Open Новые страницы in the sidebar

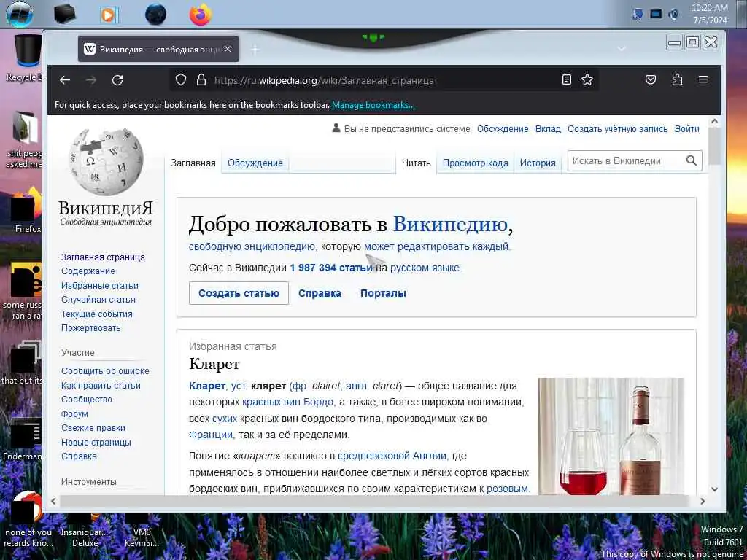tap(96, 442)
